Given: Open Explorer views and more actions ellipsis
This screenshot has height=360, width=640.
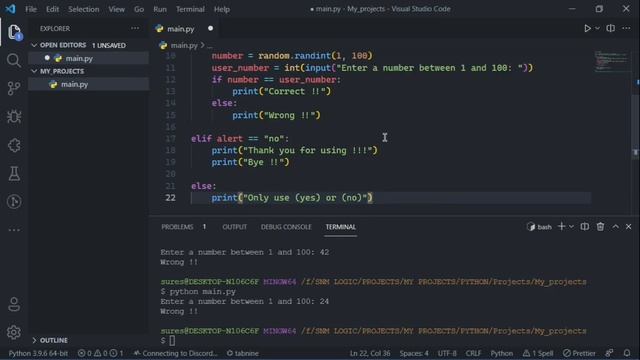Looking at the screenshot, I should [x=135, y=29].
